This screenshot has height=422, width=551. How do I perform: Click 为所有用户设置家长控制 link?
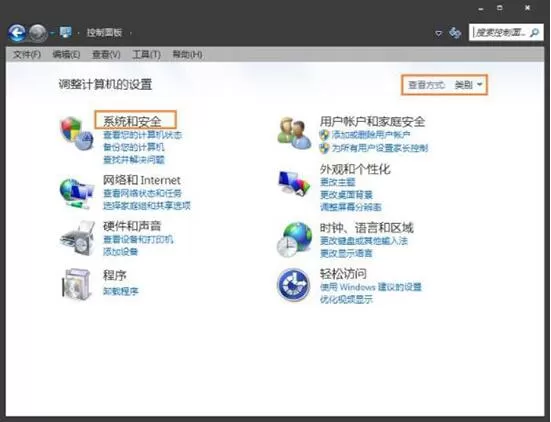[x=380, y=148]
